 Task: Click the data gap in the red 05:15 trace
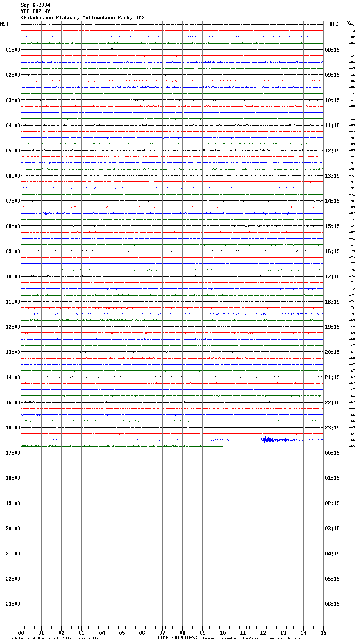tap(122, 157)
